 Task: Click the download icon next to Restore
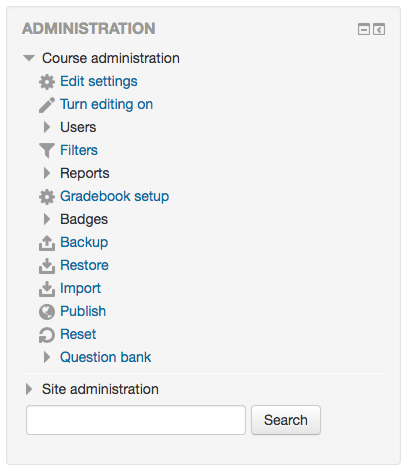(x=47, y=266)
